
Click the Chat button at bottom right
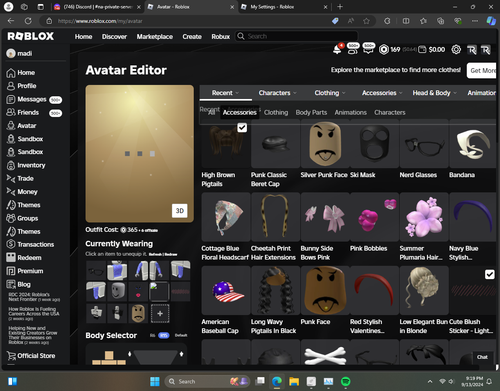pos(482,357)
